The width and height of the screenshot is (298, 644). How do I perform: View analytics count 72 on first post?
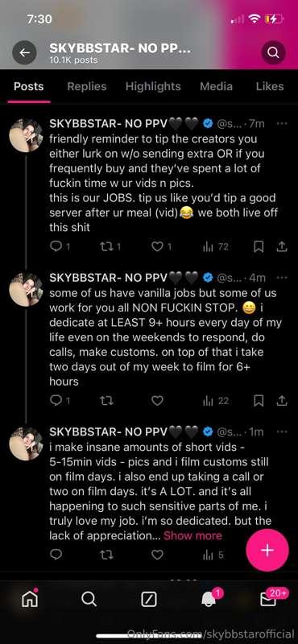pos(216,246)
